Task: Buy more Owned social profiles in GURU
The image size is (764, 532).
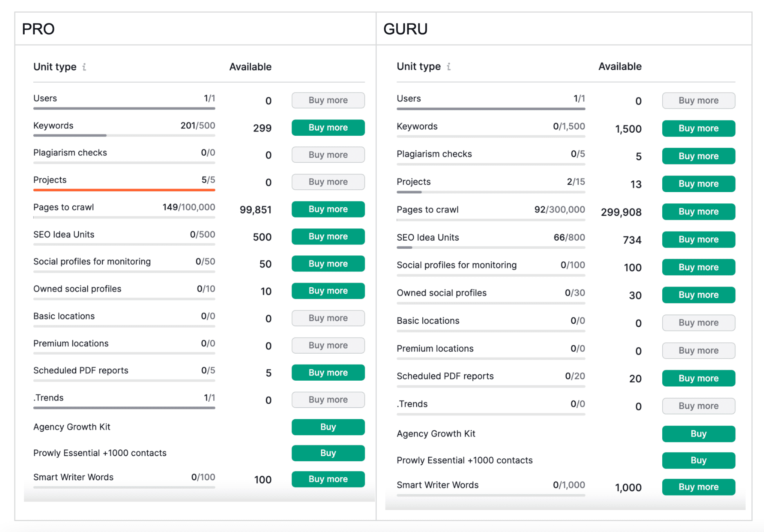Action: tap(698, 295)
